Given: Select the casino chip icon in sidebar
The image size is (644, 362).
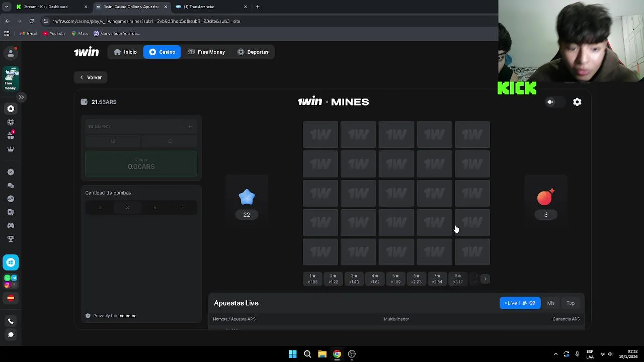Looking at the screenshot, I should click(11, 109).
